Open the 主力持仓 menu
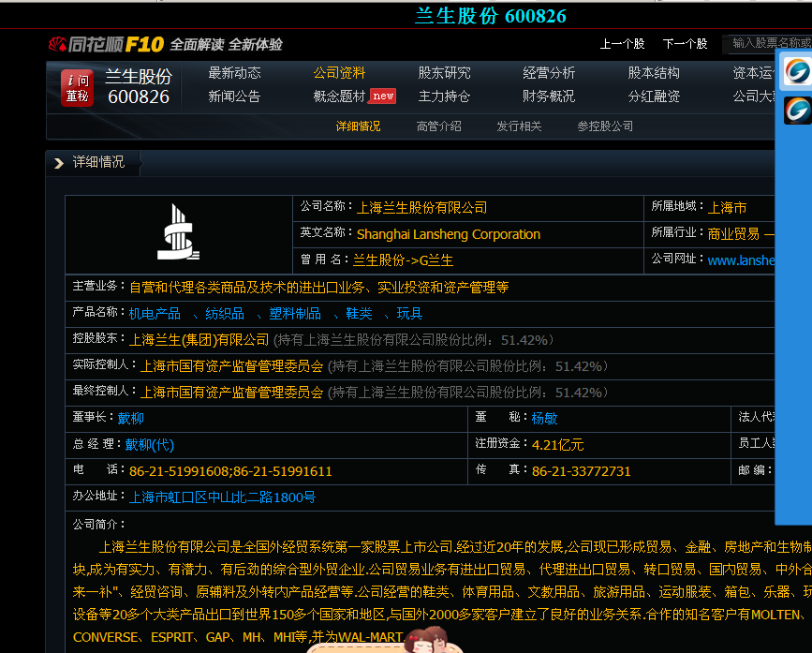Image resolution: width=812 pixels, height=653 pixels. click(x=444, y=96)
